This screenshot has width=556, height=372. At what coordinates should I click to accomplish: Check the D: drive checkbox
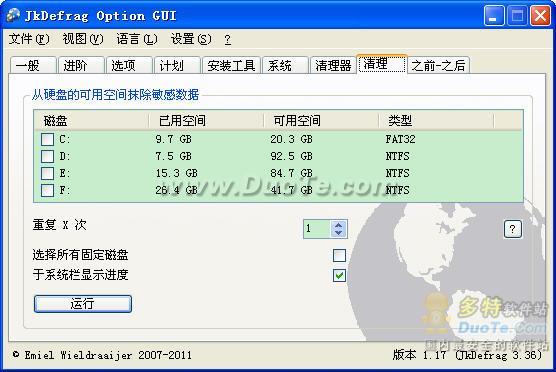point(47,156)
